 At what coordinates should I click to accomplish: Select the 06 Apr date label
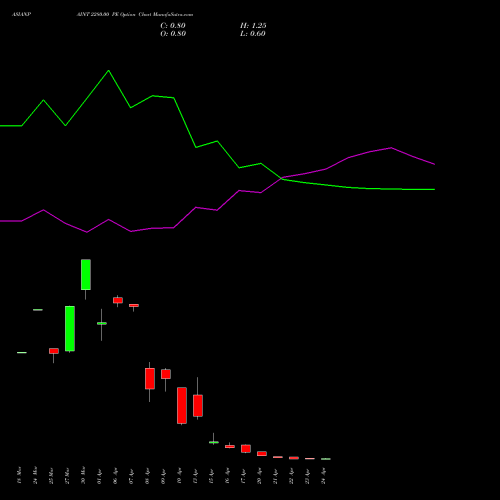click(x=115, y=476)
